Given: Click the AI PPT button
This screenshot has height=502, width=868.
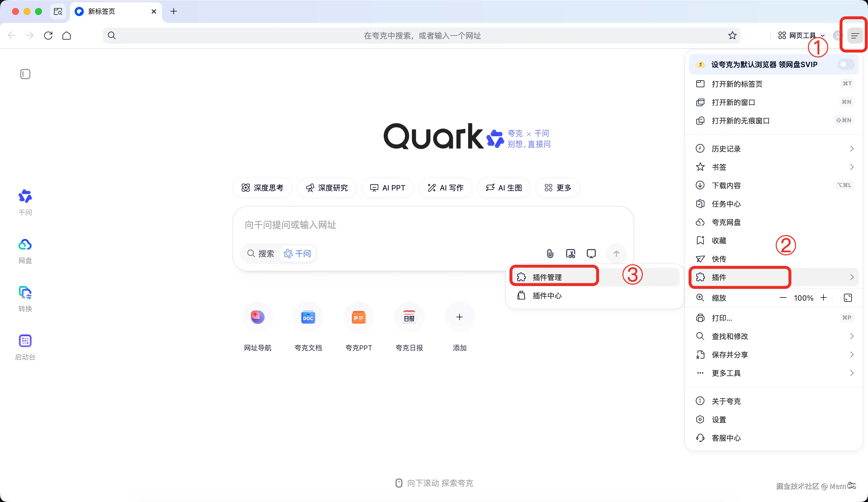Looking at the screenshot, I should pyautogui.click(x=387, y=188).
